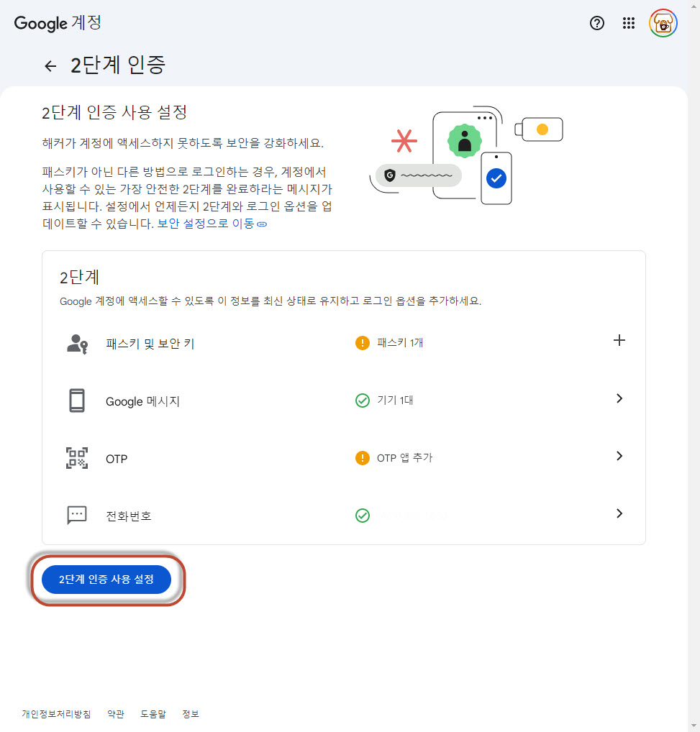Click the profile avatar picture
Image resolution: width=700 pixels, height=732 pixels.
click(663, 23)
